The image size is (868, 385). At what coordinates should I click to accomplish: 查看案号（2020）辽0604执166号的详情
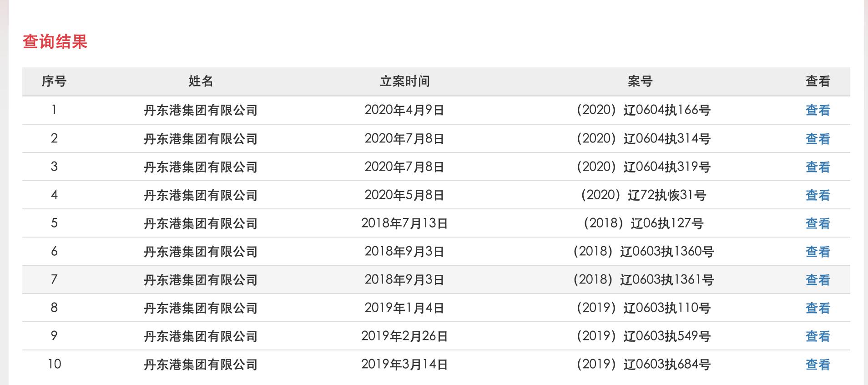816,110
